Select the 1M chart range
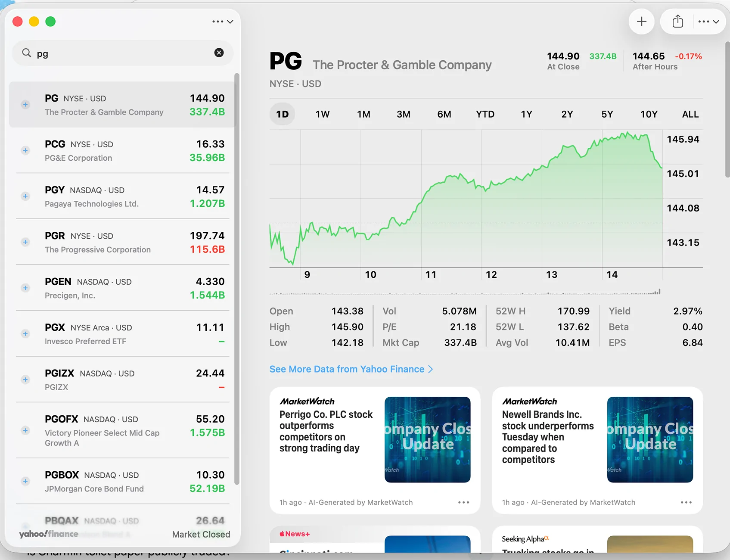 [363, 114]
